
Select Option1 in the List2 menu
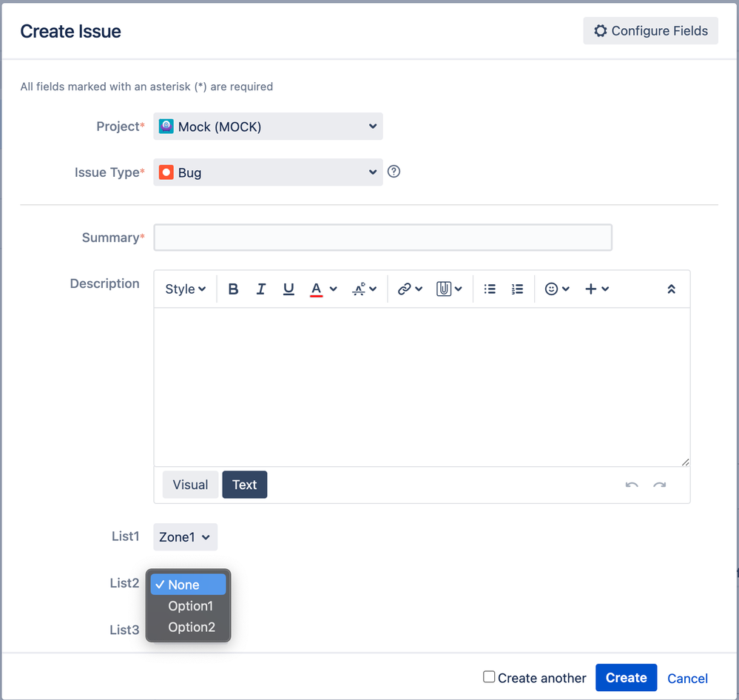[x=188, y=606]
